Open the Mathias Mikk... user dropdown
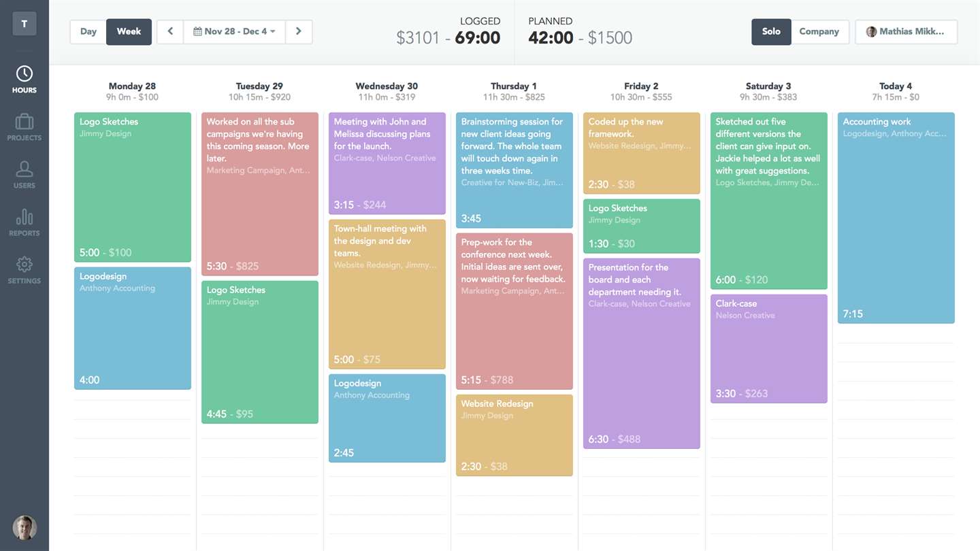980x551 pixels. (906, 31)
